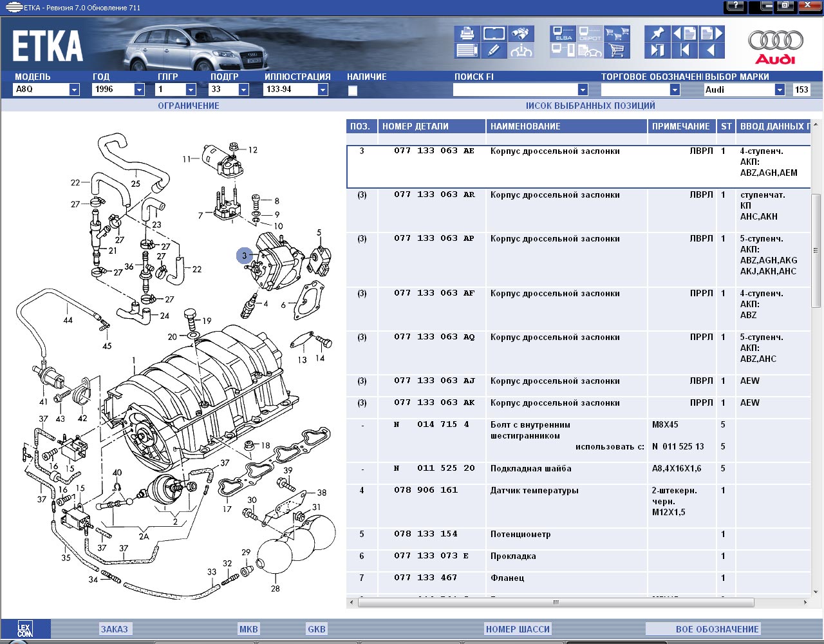This screenshot has height=644, width=824.
Task: Click the multiple shopping carts icon
Action: [617, 33]
